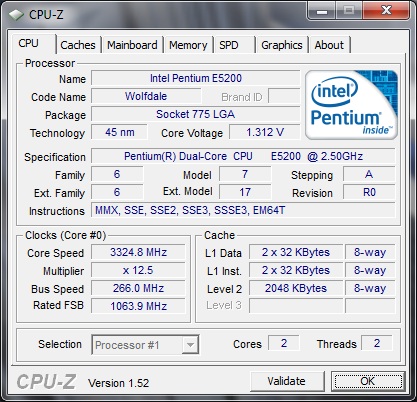Click the Validate button
This screenshot has width=417, height=402.
coord(287,381)
